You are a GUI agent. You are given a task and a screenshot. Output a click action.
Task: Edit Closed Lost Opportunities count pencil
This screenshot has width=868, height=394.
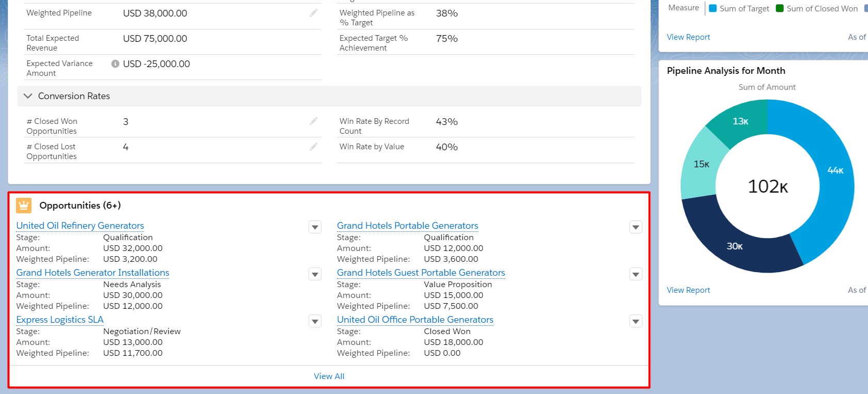pos(313,147)
